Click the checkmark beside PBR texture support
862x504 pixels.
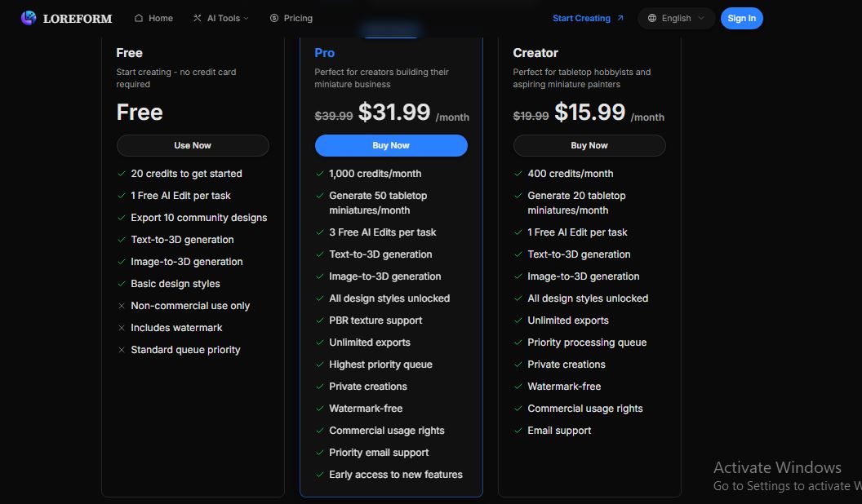(x=320, y=321)
